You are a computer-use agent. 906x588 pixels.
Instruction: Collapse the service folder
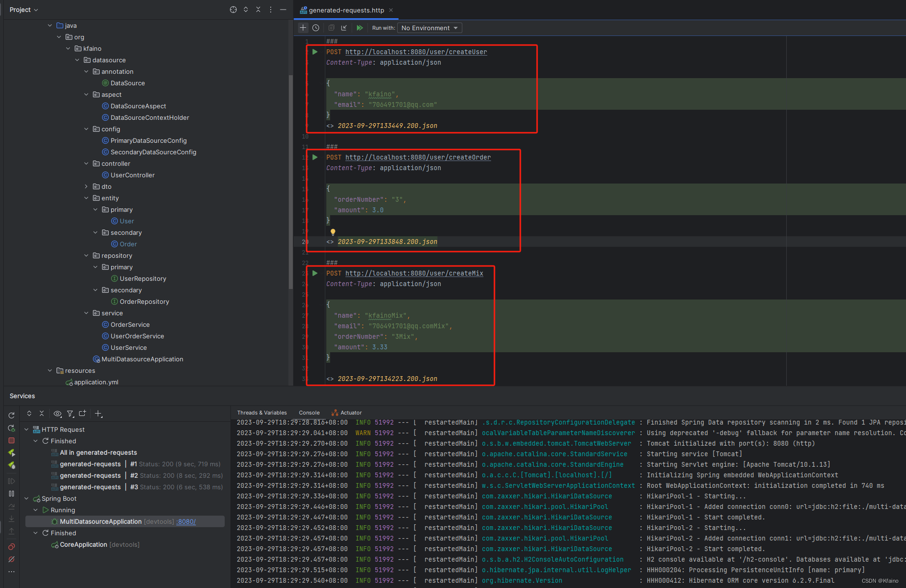pyautogui.click(x=87, y=313)
